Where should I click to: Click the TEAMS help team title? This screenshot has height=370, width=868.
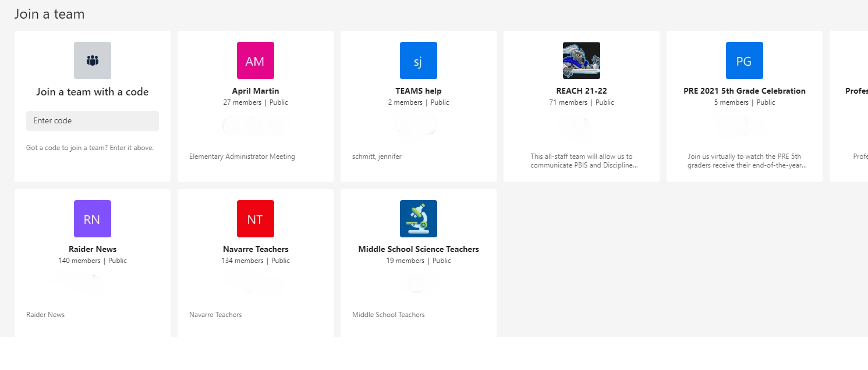pyautogui.click(x=419, y=91)
